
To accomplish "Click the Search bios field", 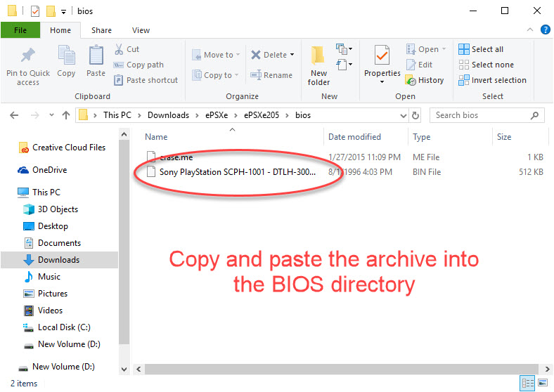I will 487,115.
